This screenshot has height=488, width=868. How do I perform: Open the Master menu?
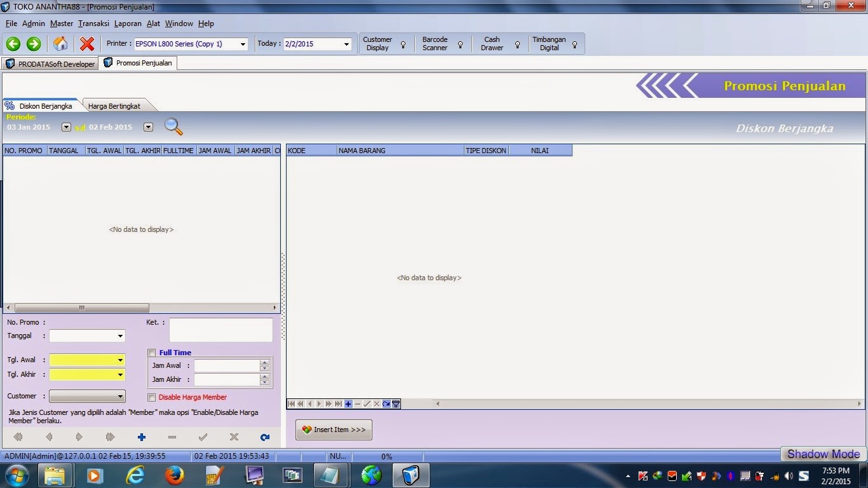pos(62,24)
